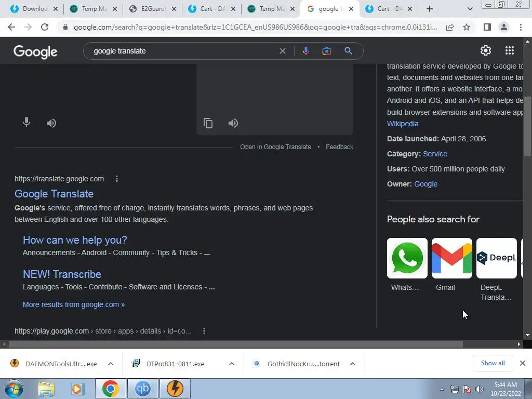532x399 pixels.
Task: Open DAEMON Tools taskbar icon
Action: click(x=175, y=389)
